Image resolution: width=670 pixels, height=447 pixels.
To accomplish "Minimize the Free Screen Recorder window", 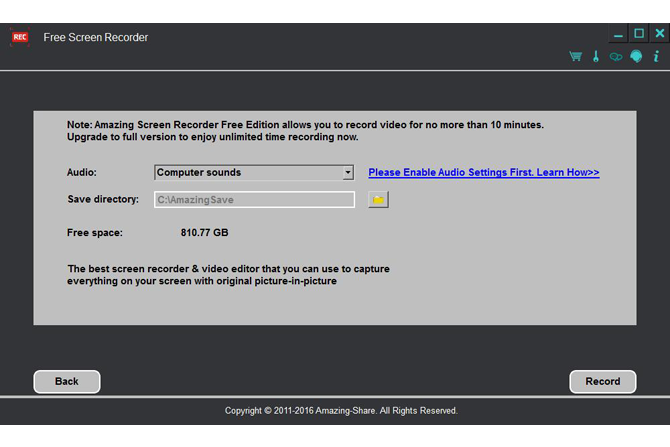I will [x=618, y=34].
